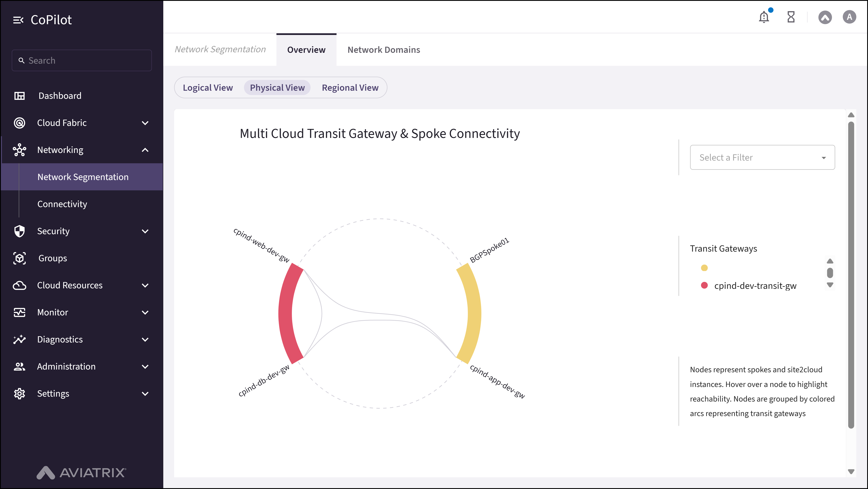
Task: Switch to the Network Domains tab
Action: pyautogui.click(x=384, y=50)
